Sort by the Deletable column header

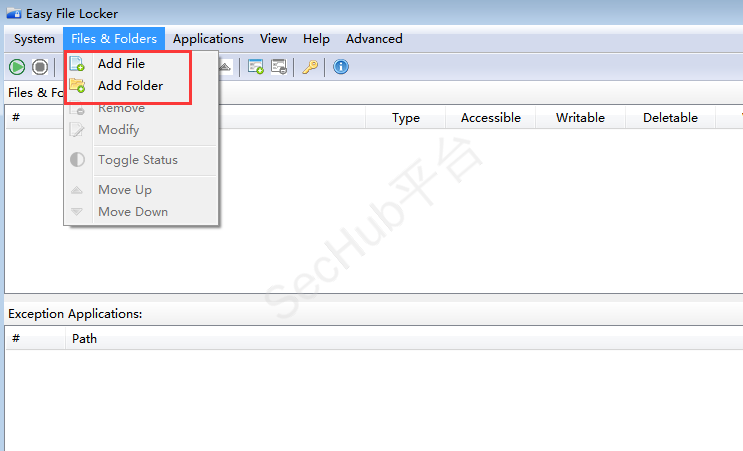(670, 117)
